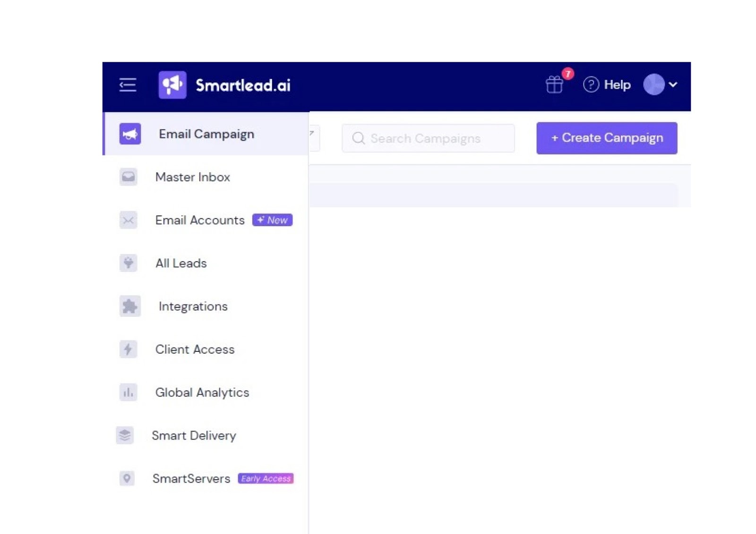Click the Smart Delivery layers icon
The image size is (756, 534).
coord(125,435)
